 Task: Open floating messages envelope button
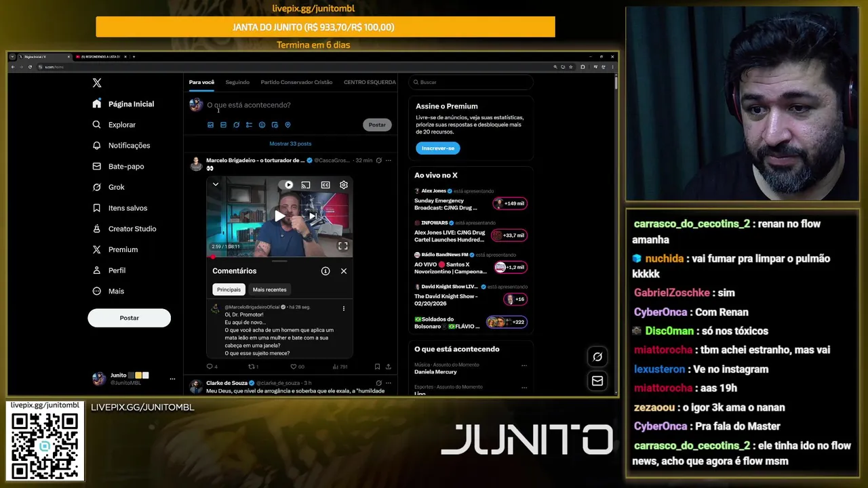[597, 382]
